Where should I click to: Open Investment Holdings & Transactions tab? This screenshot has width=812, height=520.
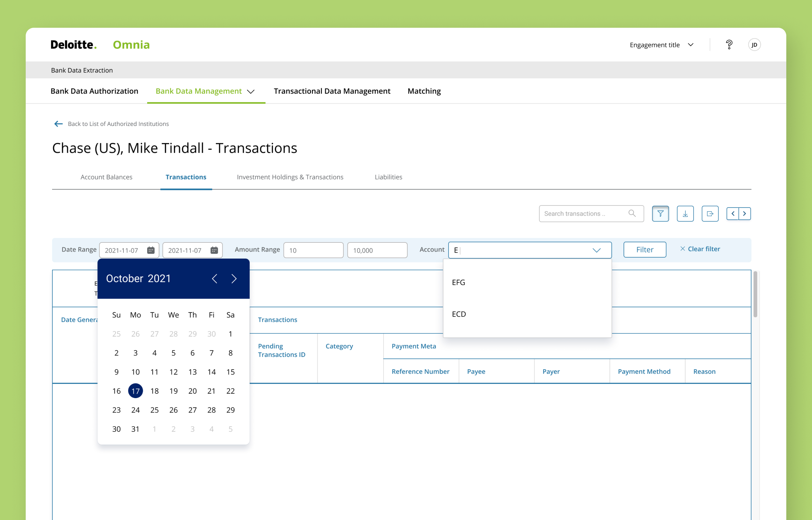(x=290, y=177)
